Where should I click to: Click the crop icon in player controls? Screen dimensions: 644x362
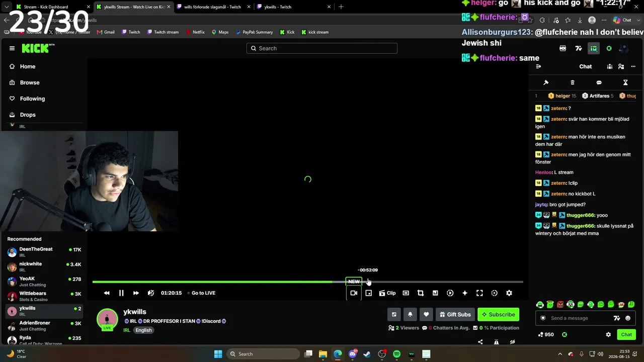pyautogui.click(x=421, y=293)
